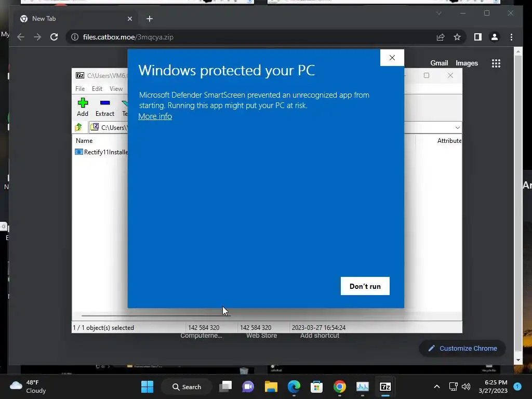532x399 pixels.
Task: Click the Extract button in 7-Zip
Action: 105,107
